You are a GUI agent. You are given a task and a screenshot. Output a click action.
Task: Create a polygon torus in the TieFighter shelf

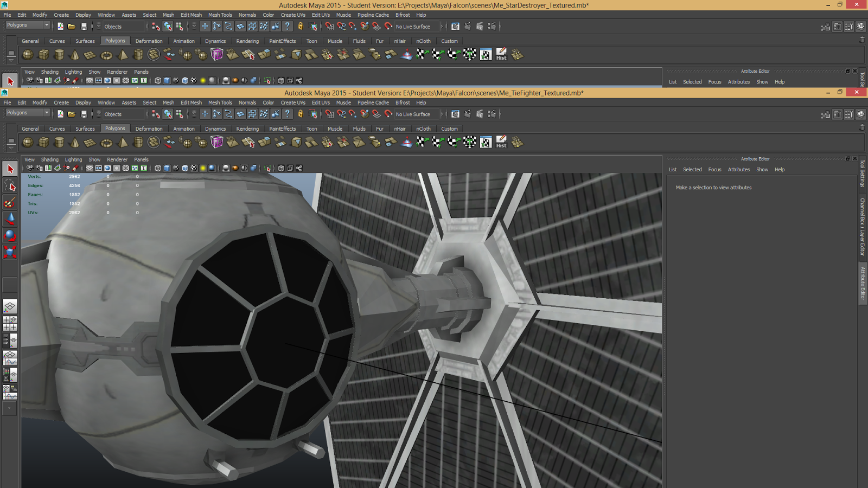coord(106,143)
